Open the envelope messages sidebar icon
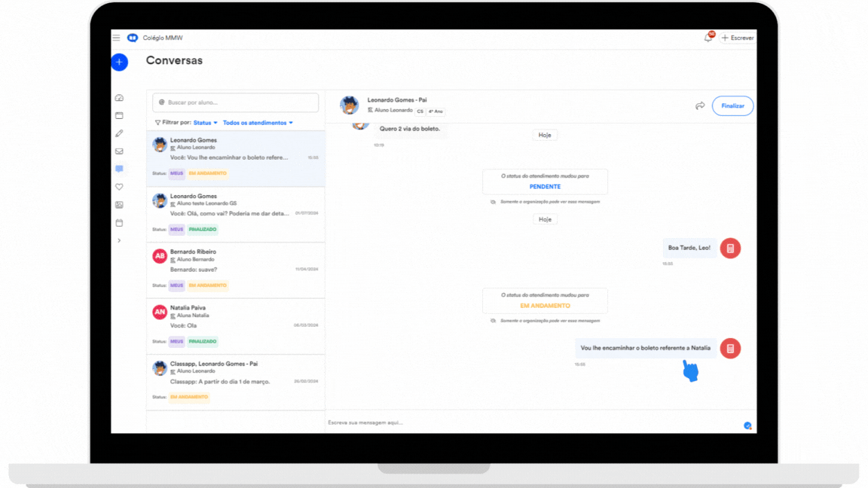Image resolution: width=868 pixels, height=488 pixels. (x=119, y=151)
